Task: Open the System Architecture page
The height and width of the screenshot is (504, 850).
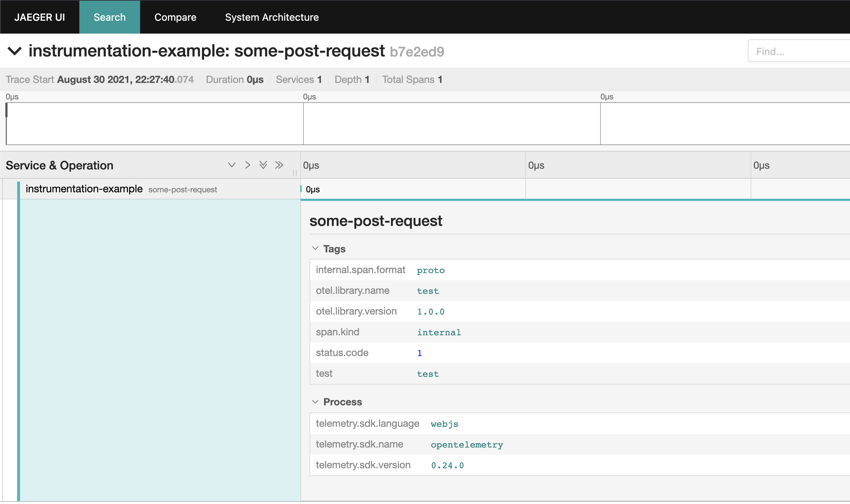Action: coord(272,17)
